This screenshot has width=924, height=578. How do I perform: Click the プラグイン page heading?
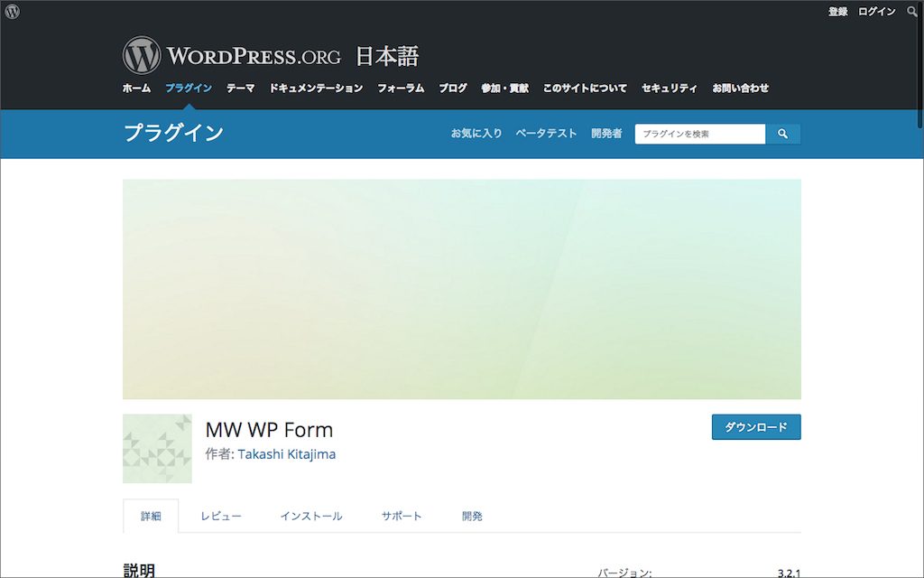(x=174, y=133)
